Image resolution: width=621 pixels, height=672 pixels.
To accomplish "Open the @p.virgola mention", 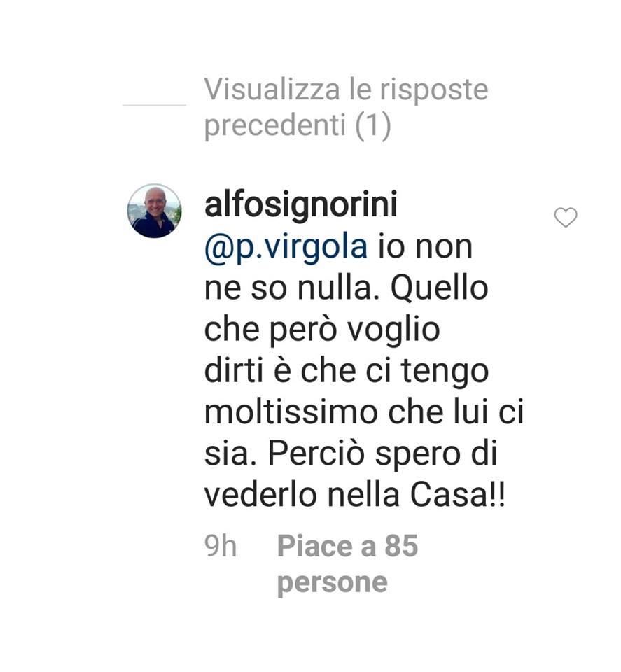I will (286, 248).
